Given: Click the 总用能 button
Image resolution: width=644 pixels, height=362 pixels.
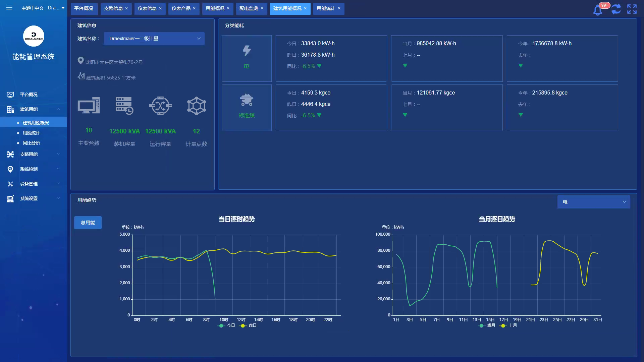Looking at the screenshot, I should (x=88, y=223).
